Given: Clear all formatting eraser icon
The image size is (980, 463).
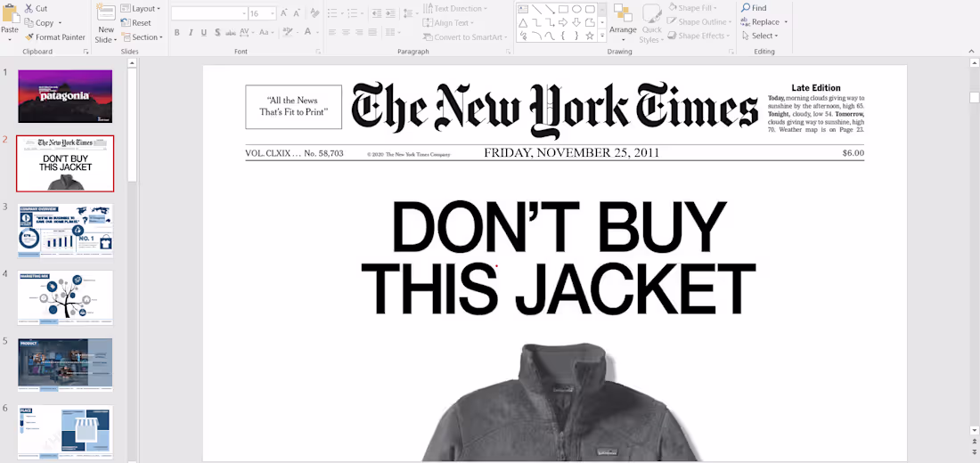Looking at the screenshot, I should coord(315,13).
